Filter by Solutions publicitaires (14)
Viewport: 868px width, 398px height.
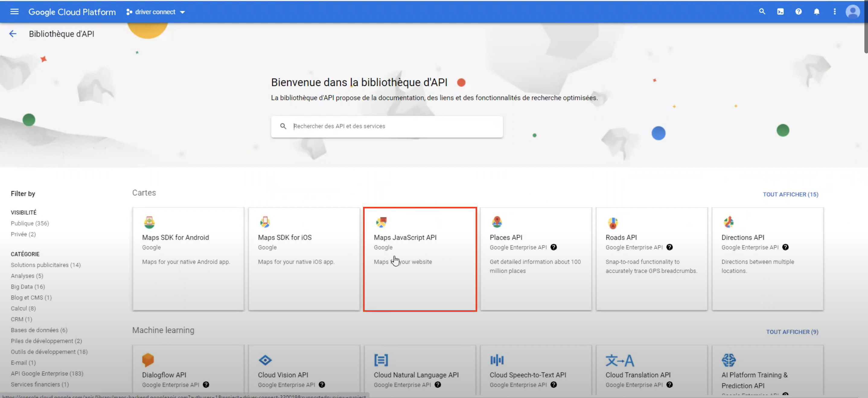(x=46, y=265)
